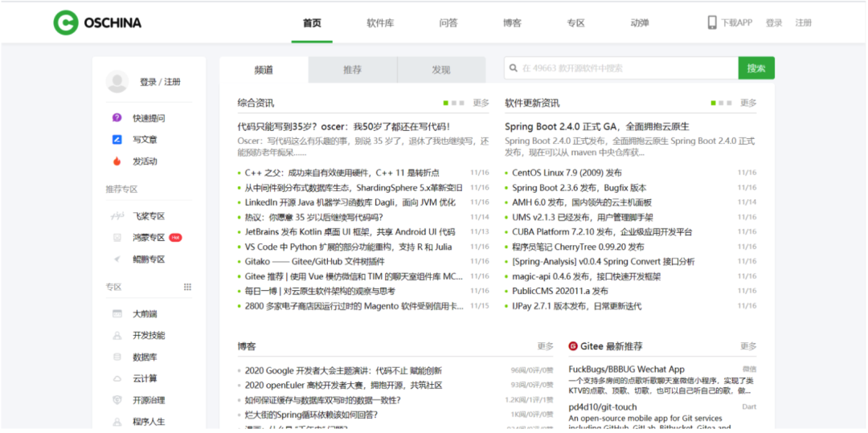Click the 鸿蒙专区 icon
Screen dimensions: 868x433
[x=117, y=238]
